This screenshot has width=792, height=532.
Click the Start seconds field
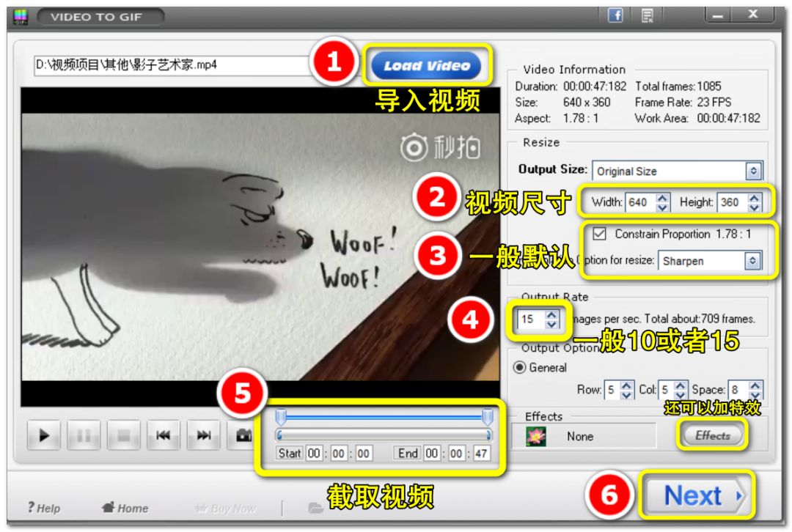(363, 454)
